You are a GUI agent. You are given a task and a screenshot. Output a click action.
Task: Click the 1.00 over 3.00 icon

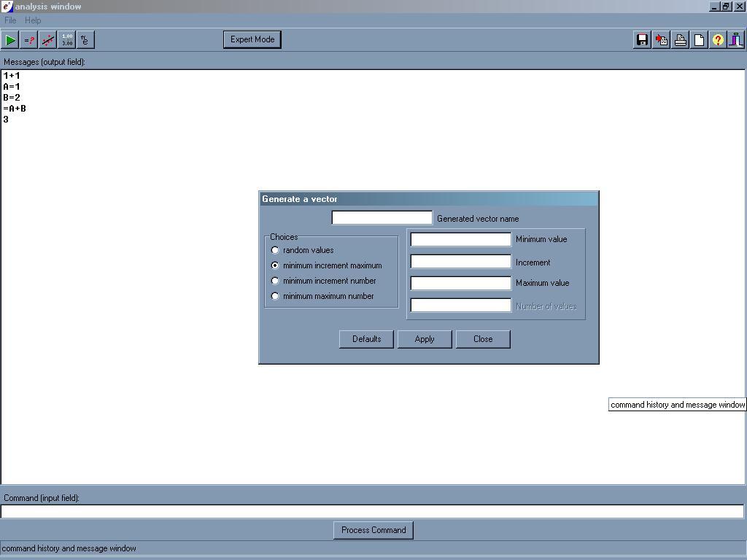[x=66, y=40]
